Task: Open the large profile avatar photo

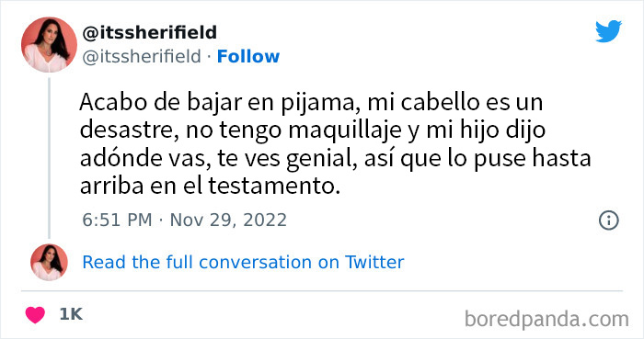Action: [x=49, y=45]
